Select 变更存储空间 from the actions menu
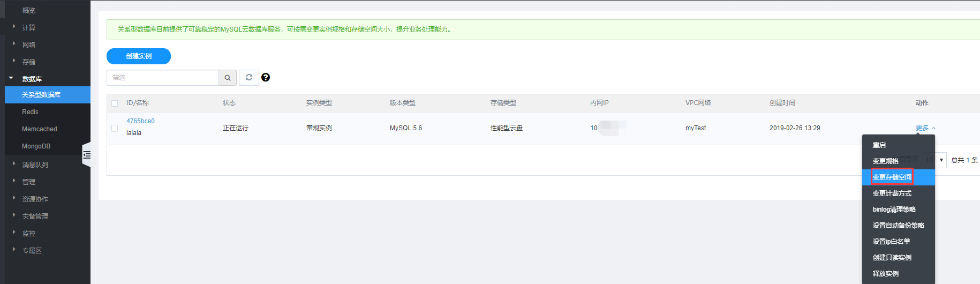Screen dimensions: 980x284 click(x=899, y=177)
